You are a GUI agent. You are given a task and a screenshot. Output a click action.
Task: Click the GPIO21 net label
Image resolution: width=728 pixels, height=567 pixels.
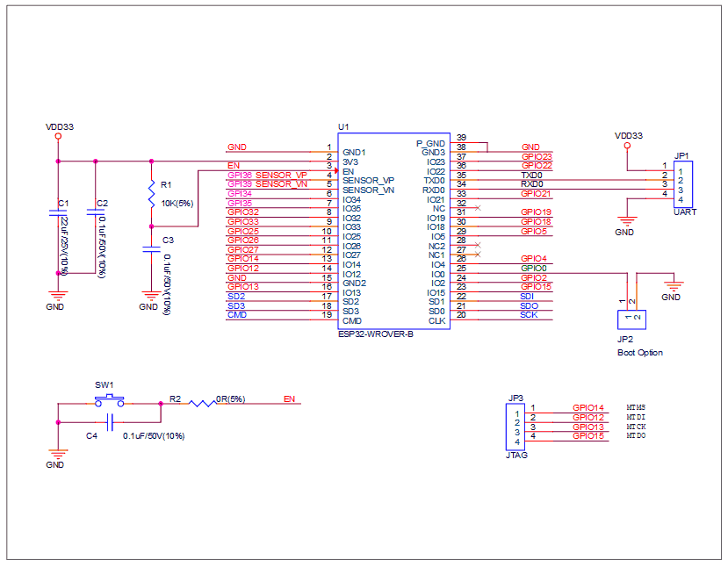pyautogui.click(x=536, y=194)
